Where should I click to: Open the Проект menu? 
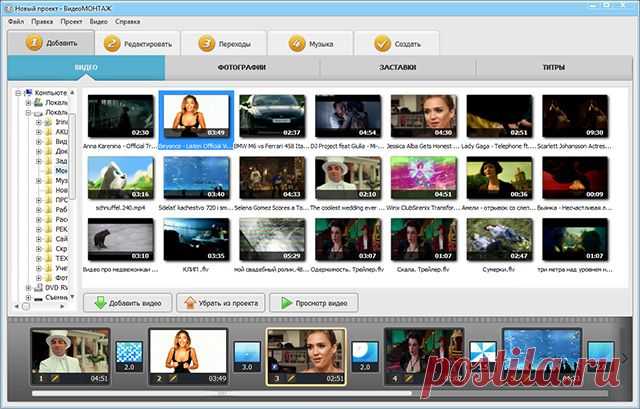(x=71, y=21)
